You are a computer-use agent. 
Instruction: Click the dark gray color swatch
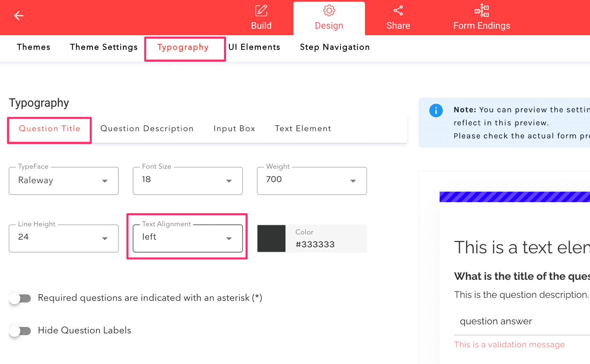tap(271, 238)
